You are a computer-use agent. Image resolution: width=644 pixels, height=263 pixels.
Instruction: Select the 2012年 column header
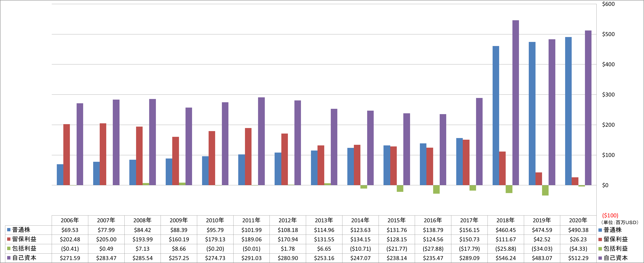pos(288,220)
